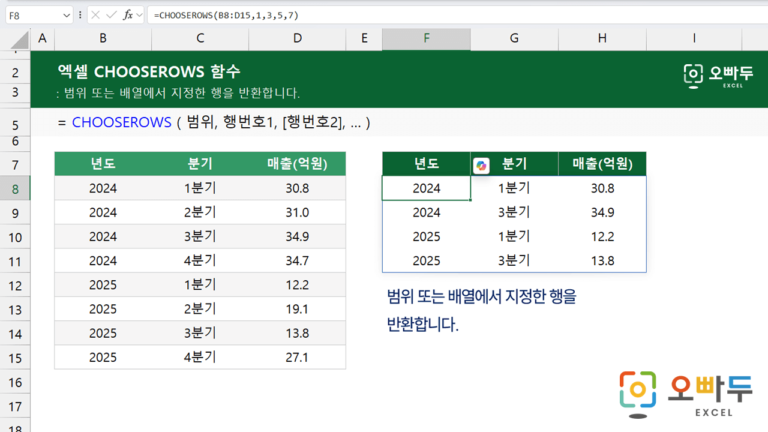768x432 pixels.
Task: Click cell with value 19.1
Action: pos(297,309)
